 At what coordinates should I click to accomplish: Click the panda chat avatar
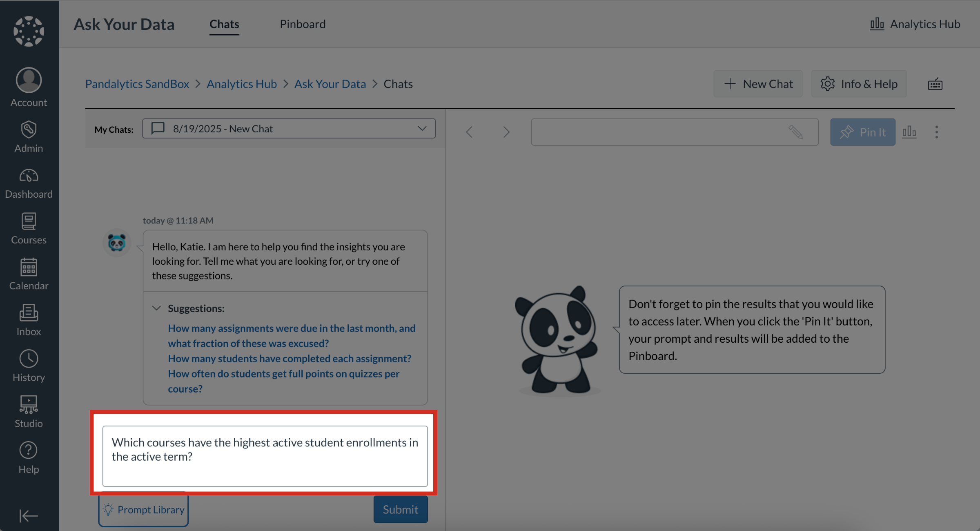point(117,243)
